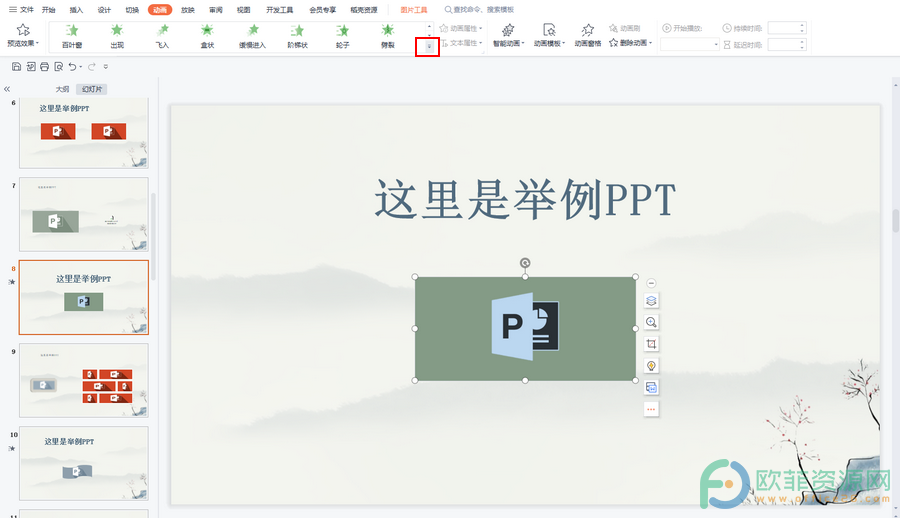Click the minus icon beside the picture
900x518 pixels.
click(651, 283)
